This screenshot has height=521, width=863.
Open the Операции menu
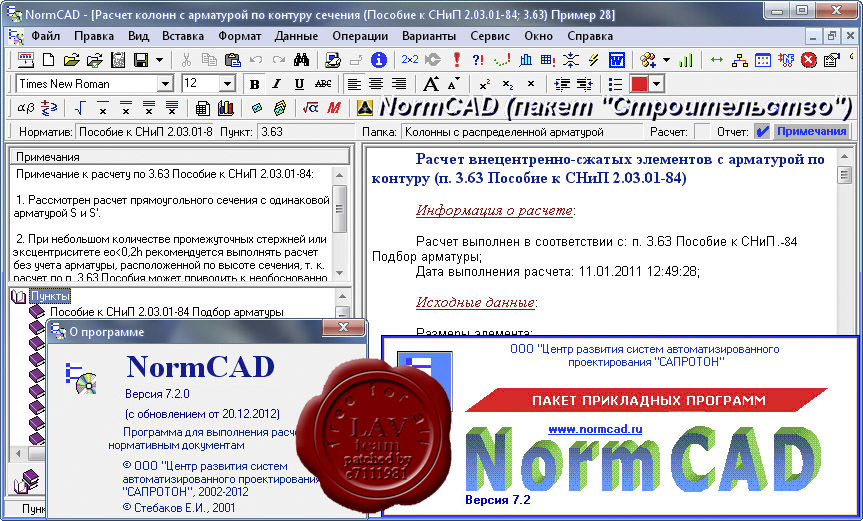coord(360,36)
